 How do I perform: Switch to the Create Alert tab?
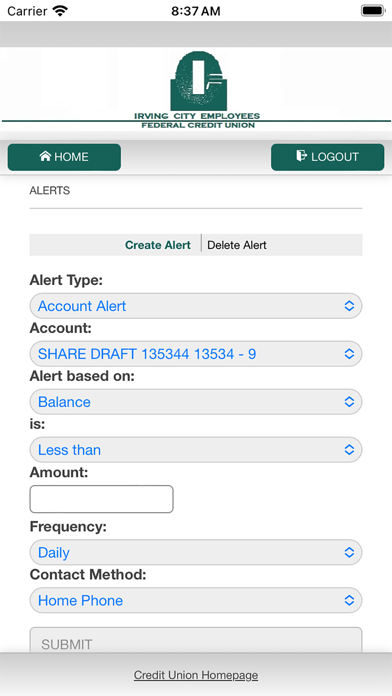click(158, 245)
